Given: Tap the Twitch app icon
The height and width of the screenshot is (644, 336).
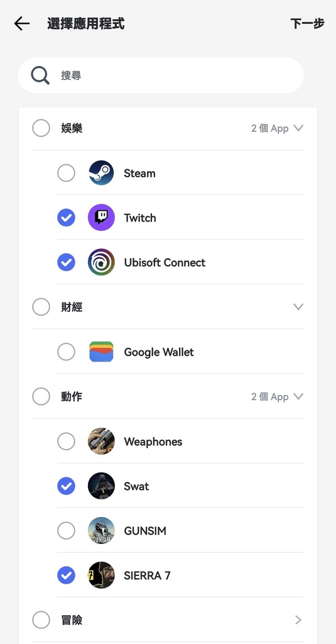Looking at the screenshot, I should click(x=101, y=218).
